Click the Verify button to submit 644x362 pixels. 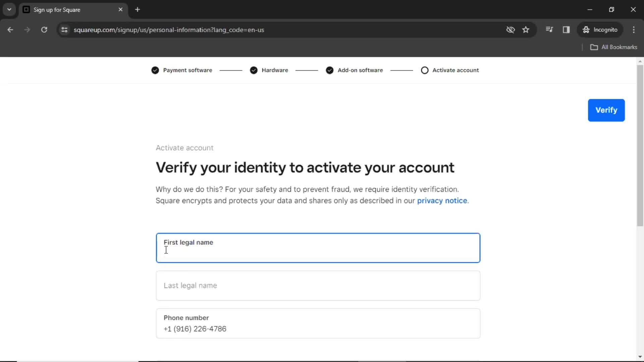606,110
